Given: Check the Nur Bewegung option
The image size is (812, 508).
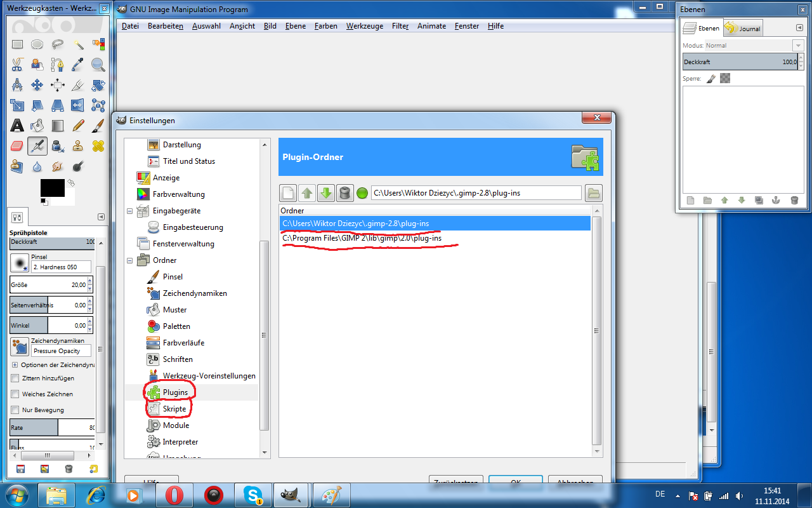Looking at the screenshot, I should click(15, 410).
